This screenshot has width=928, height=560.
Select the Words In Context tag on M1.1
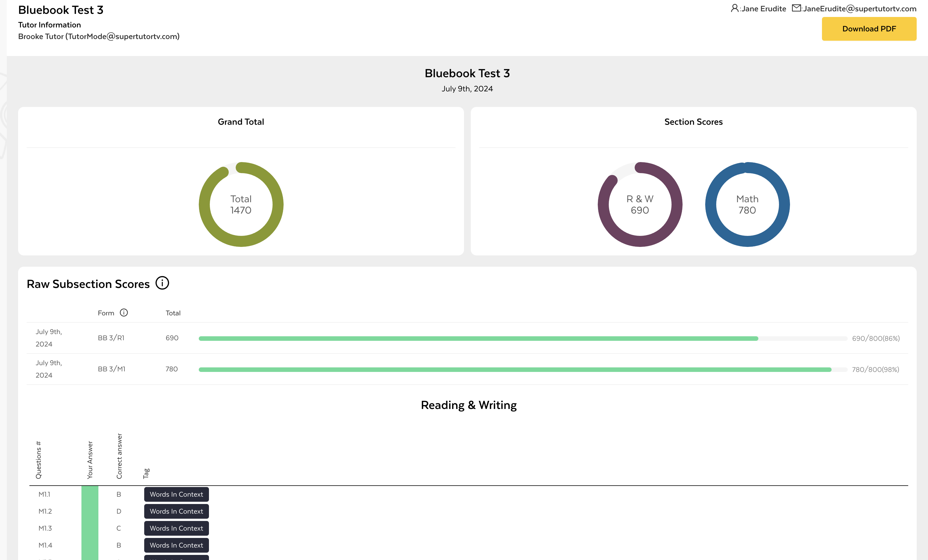(x=176, y=494)
